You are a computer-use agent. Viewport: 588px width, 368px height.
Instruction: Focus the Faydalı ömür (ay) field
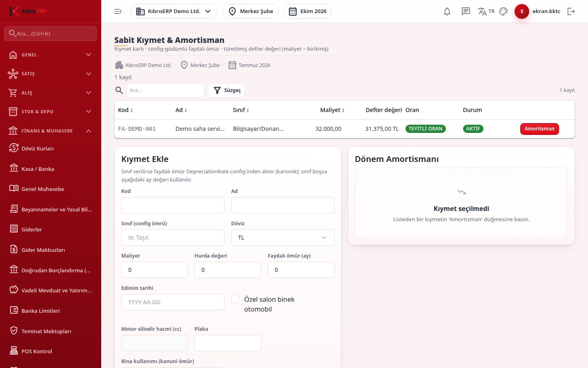301,270
